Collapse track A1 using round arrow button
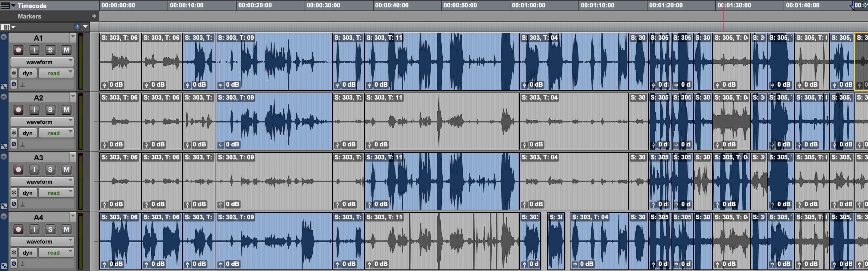868x271 pixels. 4,37
